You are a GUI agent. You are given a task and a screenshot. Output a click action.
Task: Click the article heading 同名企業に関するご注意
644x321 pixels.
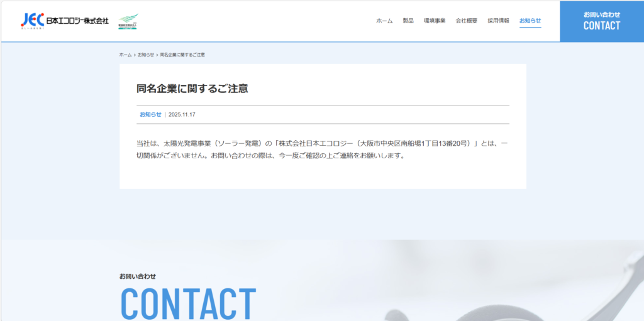pyautogui.click(x=192, y=89)
